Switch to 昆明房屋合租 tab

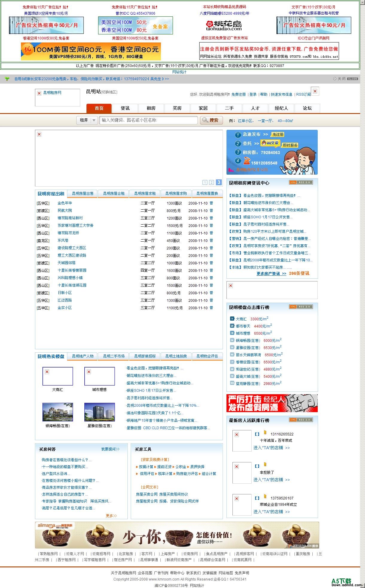(x=114, y=194)
